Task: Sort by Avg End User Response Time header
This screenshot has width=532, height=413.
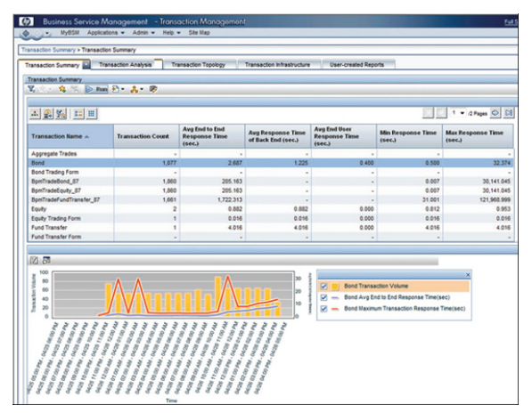Action: coord(344,136)
